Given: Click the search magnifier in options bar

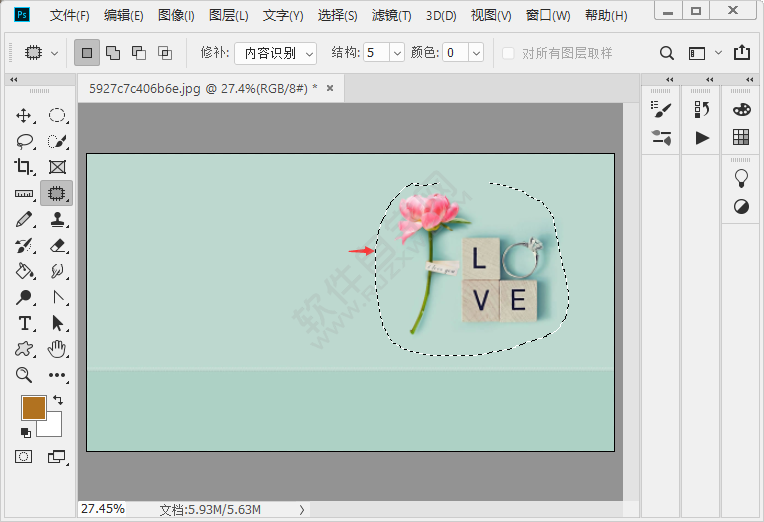Looking at the screenshot, I should pyautogui.click(x=667, y=53).
